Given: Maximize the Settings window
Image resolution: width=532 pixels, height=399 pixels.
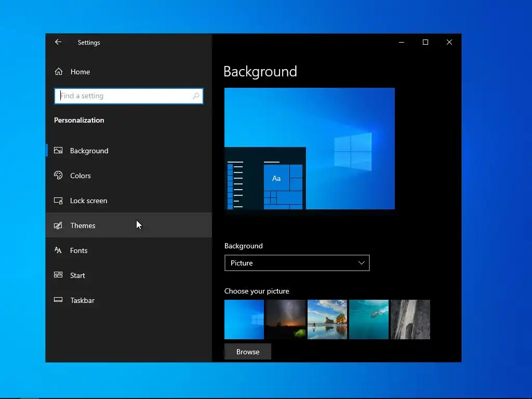Looking at the screenshot, I should pos(425,42).
